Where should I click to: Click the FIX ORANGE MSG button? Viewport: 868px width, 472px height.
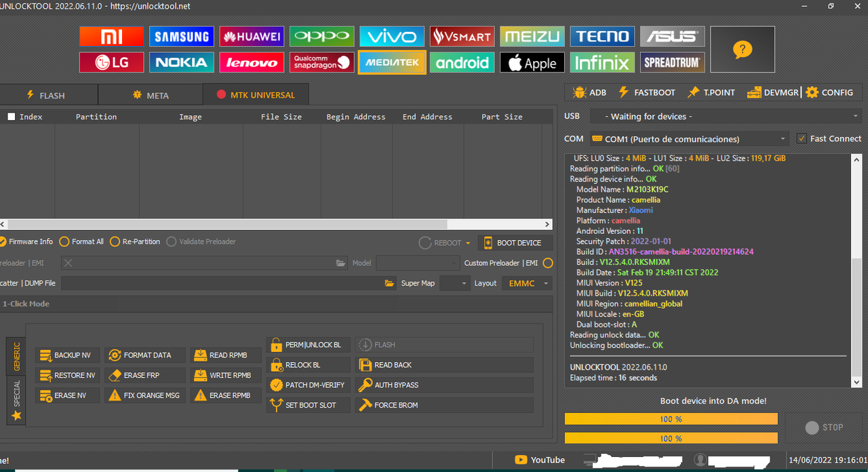coord(145,395)
